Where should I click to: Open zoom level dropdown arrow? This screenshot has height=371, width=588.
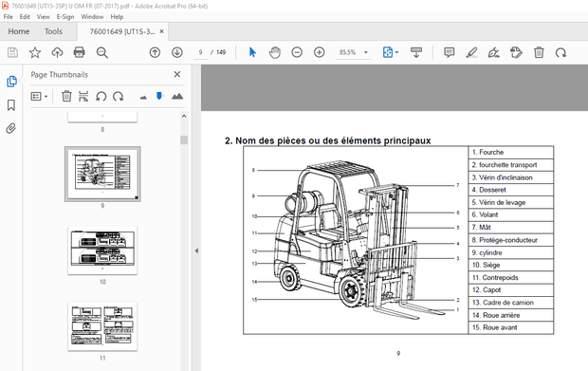(366, 52)
